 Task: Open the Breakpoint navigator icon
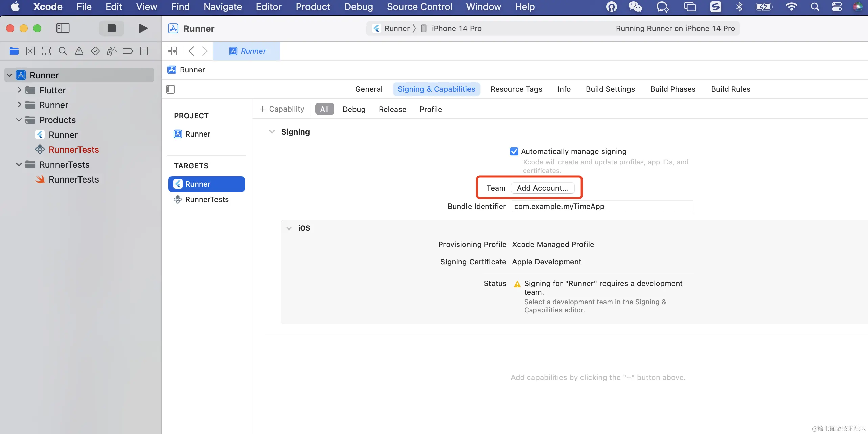(x=128, y=51)
